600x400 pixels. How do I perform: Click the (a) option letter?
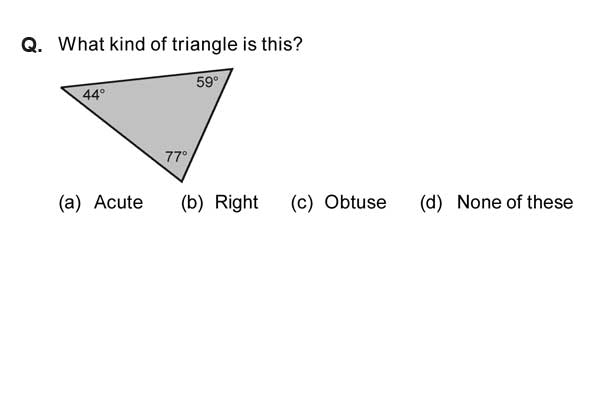point(70,202)
